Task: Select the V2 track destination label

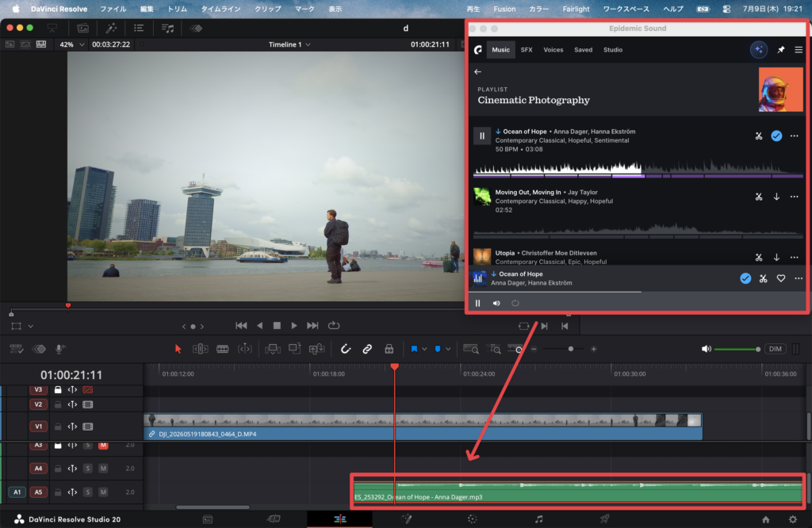Action: (x=38, y=404)
